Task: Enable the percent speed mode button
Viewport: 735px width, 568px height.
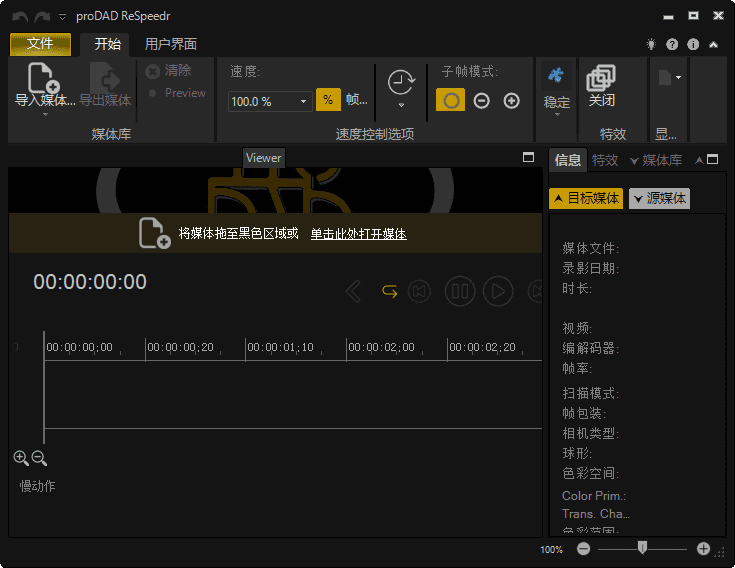Action: click(328, 100)
